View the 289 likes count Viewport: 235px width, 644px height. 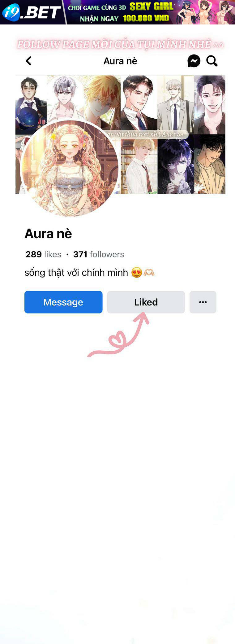[x=43, y=254]
